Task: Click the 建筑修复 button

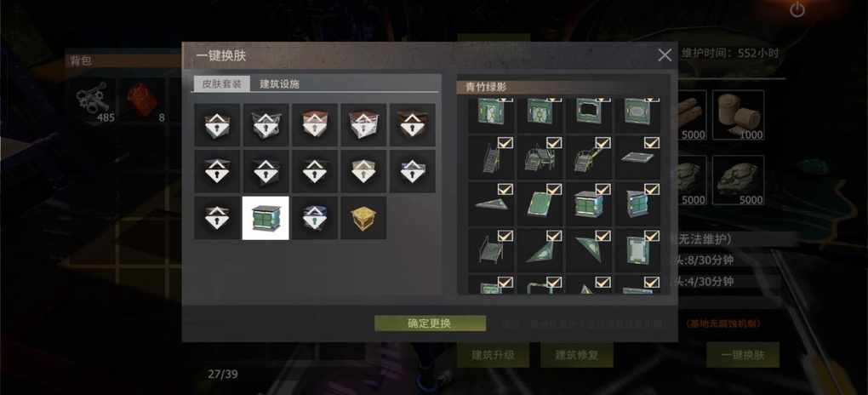Action: pyautogui.click(x=576, y=354)
